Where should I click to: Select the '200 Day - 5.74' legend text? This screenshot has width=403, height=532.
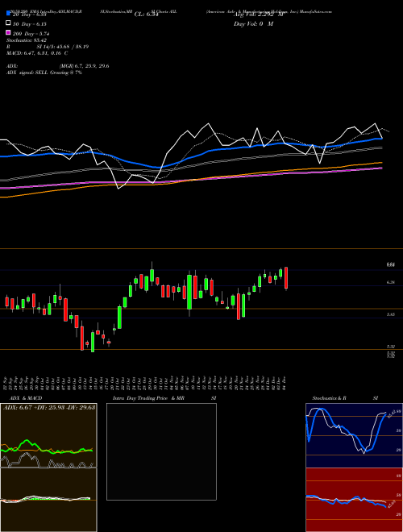pyautogui.click(x=31, y=34)
